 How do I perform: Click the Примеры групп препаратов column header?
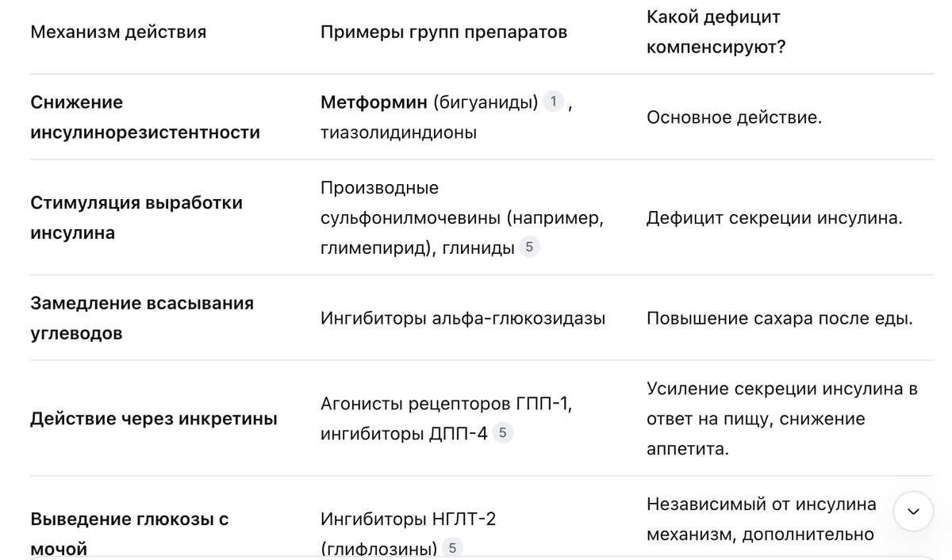[x=443, y=33]
